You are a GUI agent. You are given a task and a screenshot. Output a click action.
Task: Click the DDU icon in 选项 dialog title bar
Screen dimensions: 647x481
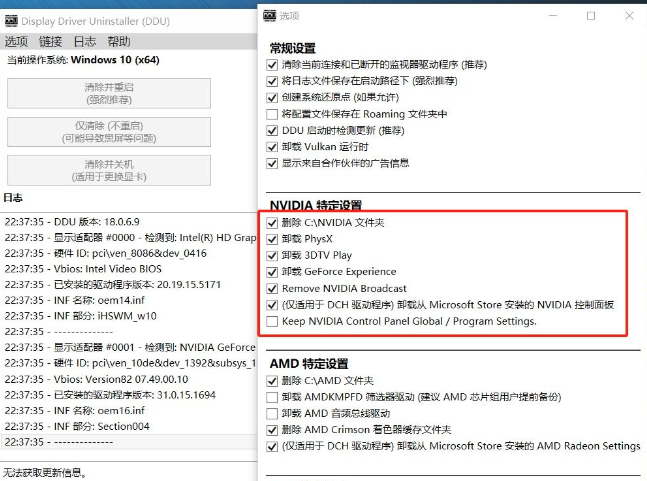(269, 16)
